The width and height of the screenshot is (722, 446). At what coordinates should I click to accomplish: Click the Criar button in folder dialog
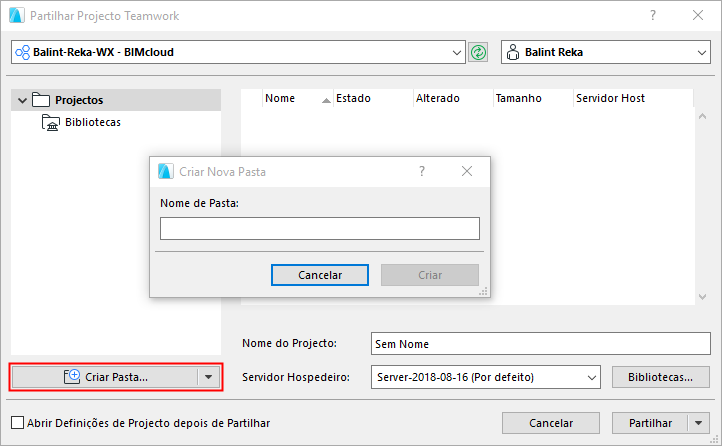point(430,275)
